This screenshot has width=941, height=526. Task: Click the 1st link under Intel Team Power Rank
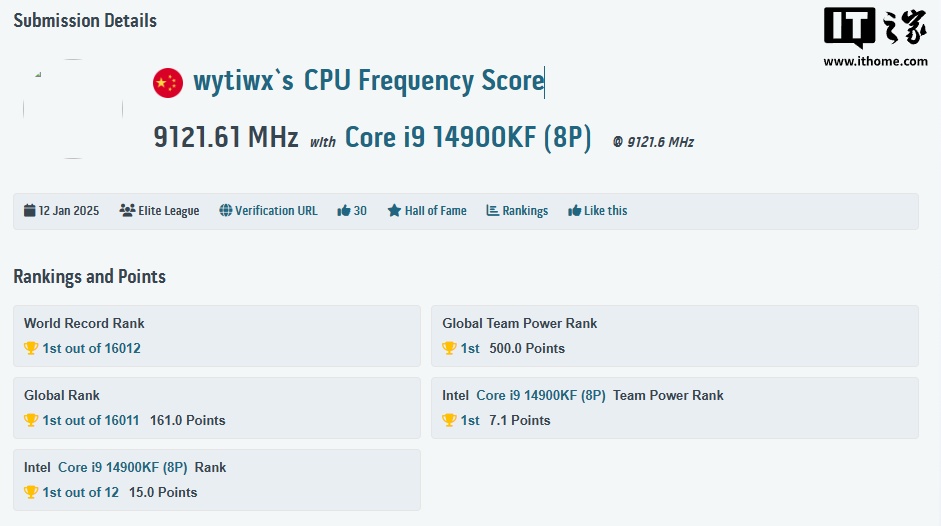tap(470, 420)
